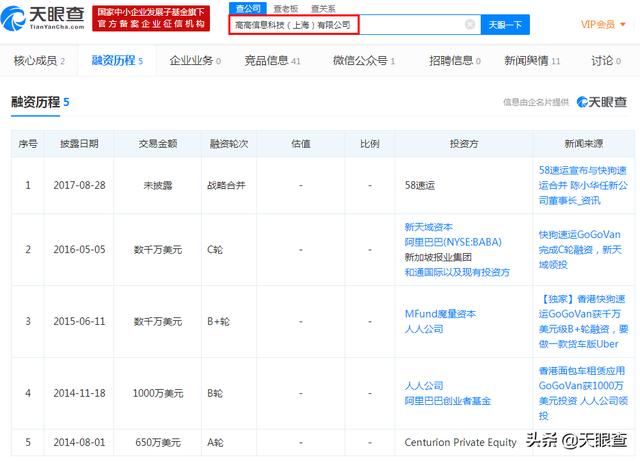Select the 查老板 search tab
The width and height of the screenshot is (640, 461).
pyautogui.click(x=285, y=9)
